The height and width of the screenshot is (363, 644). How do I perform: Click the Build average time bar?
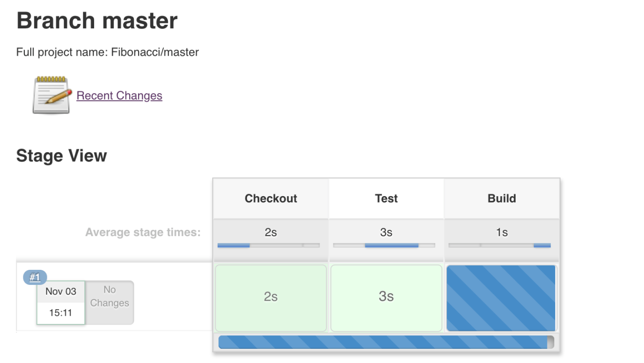pos(500,245)
